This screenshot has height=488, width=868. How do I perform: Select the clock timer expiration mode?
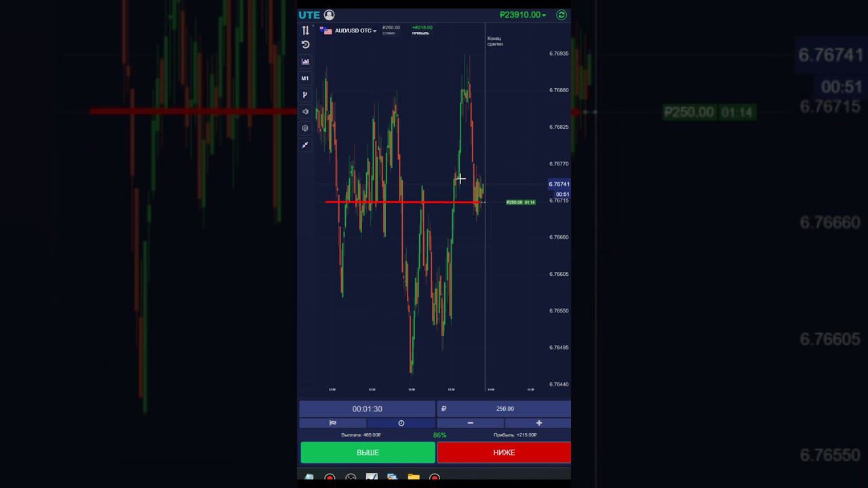point(401,423)
